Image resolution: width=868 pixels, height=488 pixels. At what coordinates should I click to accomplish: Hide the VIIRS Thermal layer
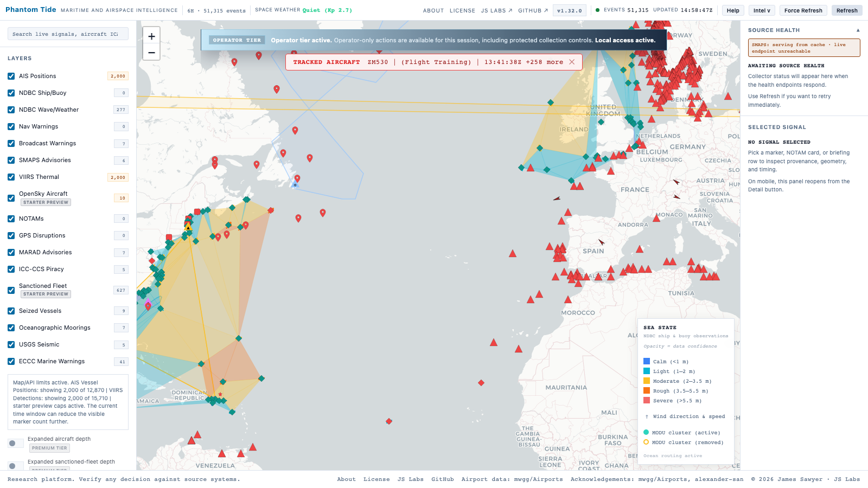(11, 177)
